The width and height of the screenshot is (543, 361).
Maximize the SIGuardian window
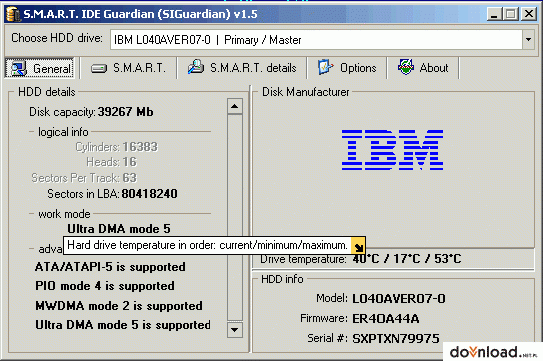pos(511,15)
